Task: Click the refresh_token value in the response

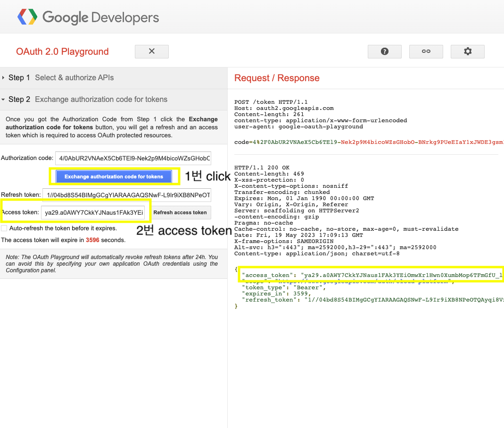Action: 404,300
